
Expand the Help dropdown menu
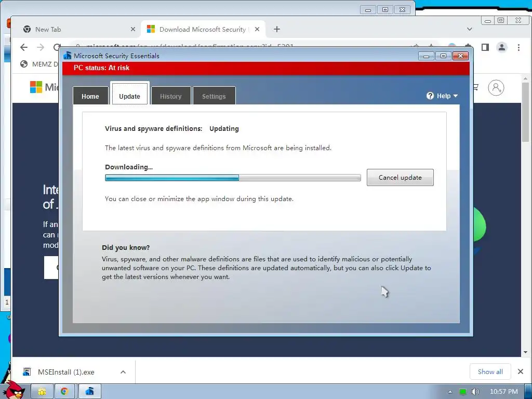click(442, 96)
